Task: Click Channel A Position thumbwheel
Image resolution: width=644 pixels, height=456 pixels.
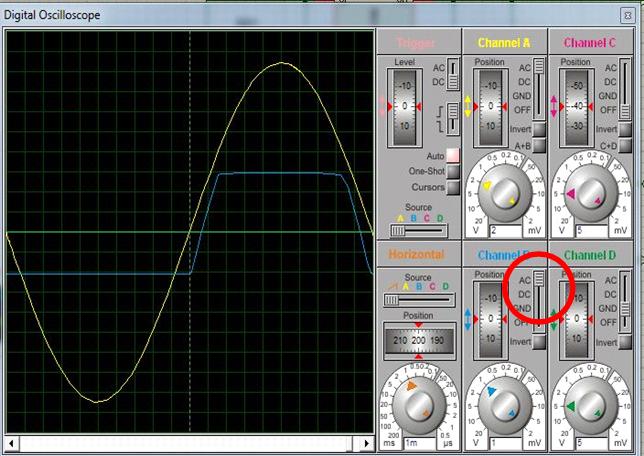Action: 490,107
